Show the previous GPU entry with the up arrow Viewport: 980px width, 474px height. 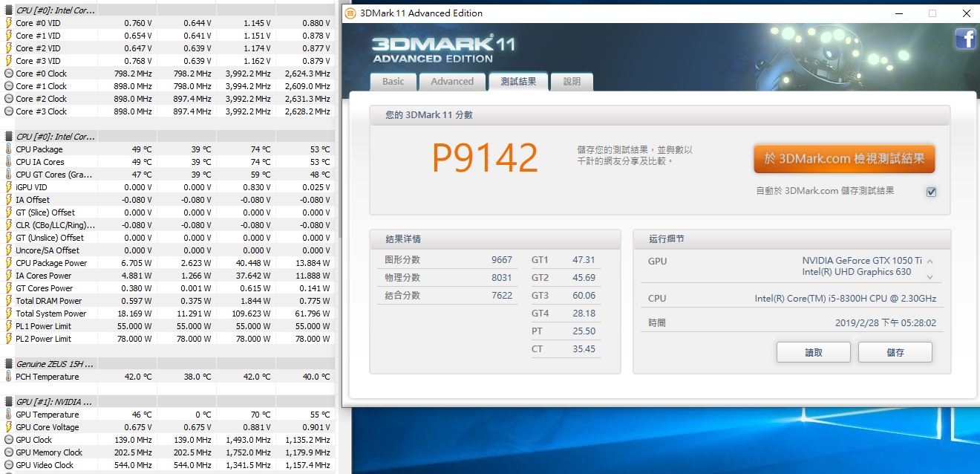[x=930, y=262]
